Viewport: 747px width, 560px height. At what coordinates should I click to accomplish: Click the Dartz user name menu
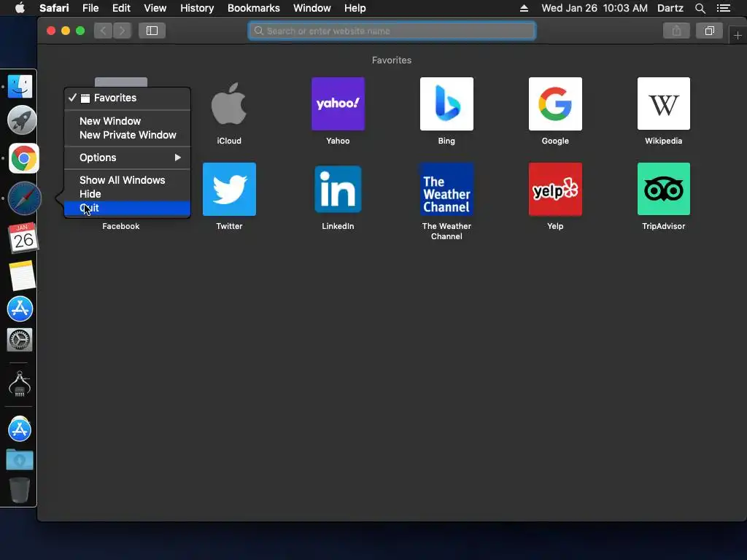tap(670, 8)
